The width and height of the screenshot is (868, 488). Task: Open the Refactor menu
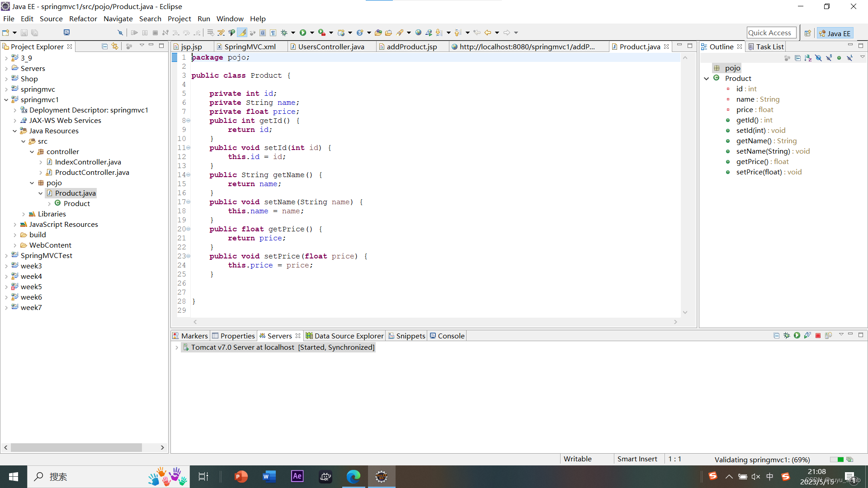pyautogui.click(x=83, y=19)
